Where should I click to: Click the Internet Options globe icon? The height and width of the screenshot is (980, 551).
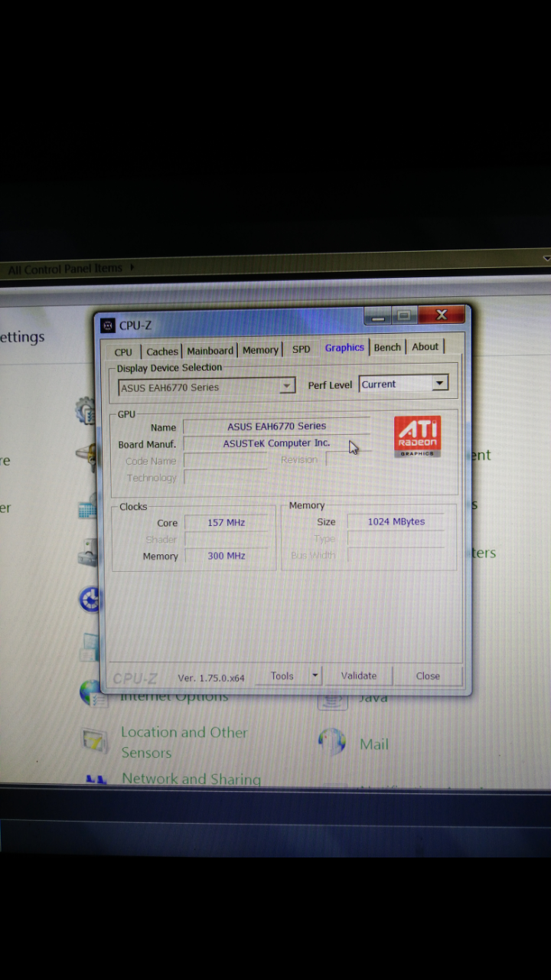[x=90, y=694]
